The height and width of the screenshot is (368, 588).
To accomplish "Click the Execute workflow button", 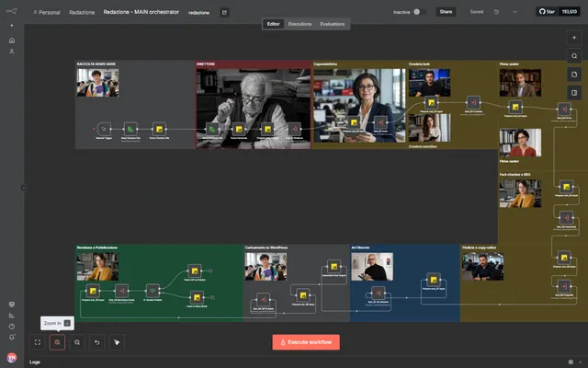I will [x=306, y=342].
